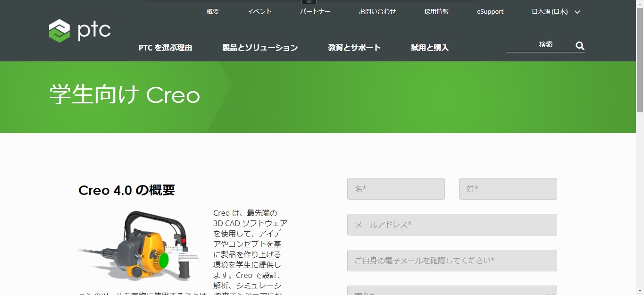Click the パートナー link
The image size is (644, 295).
pyautogui.click(x=315, y=12)
